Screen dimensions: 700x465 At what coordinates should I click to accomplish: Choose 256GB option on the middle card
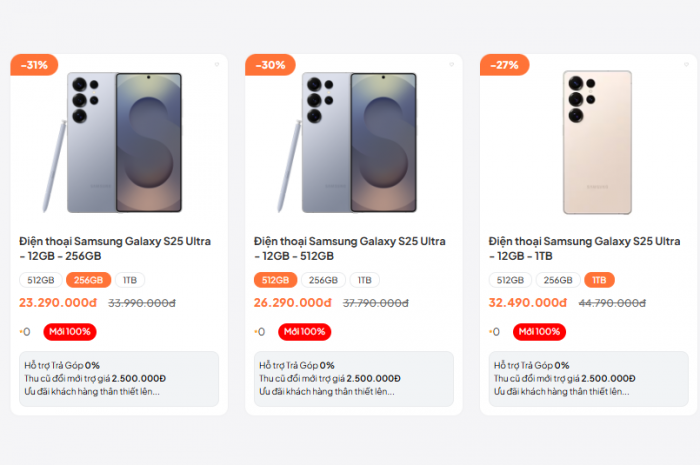(322, 280)
